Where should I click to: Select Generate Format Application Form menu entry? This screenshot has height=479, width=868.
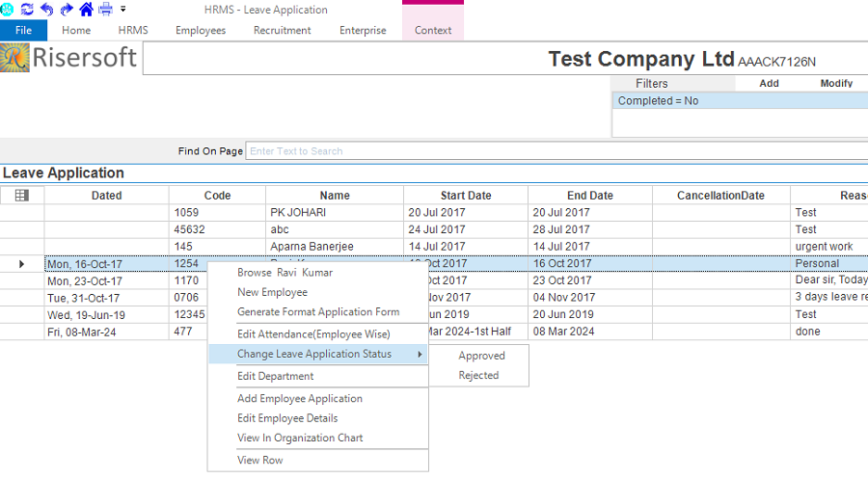tap(318, 312)
